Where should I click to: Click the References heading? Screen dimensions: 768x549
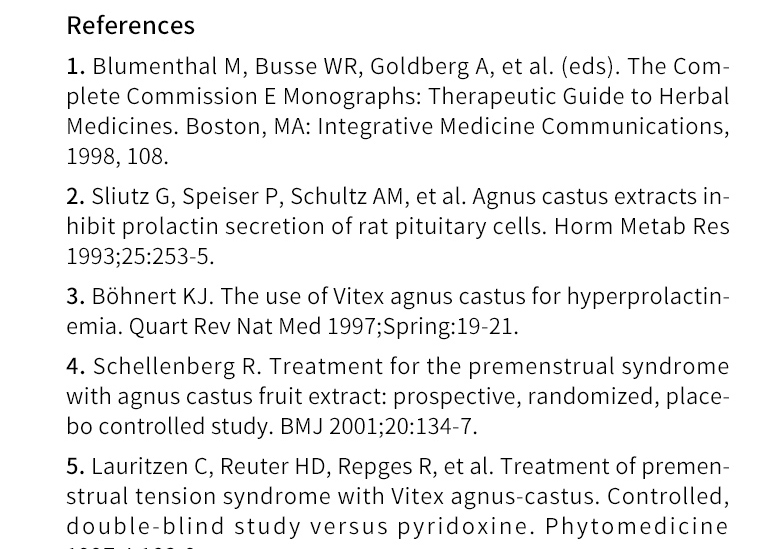[x=130, y=25]
